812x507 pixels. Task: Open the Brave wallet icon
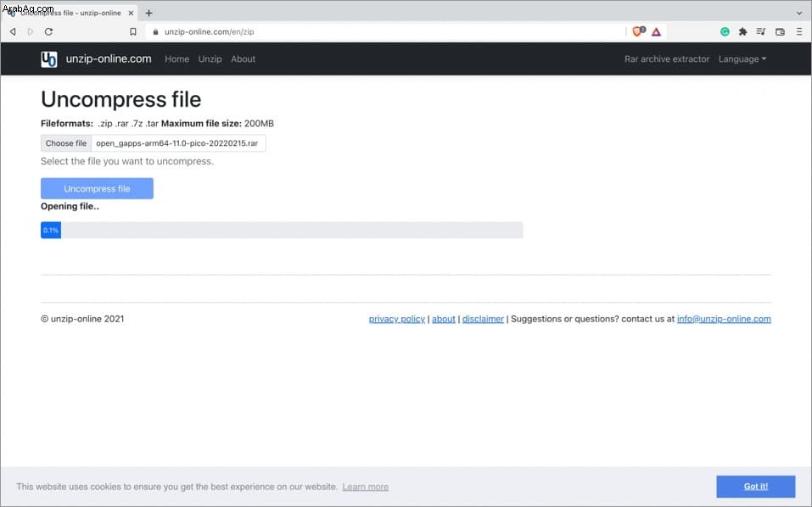pos(780,31)
